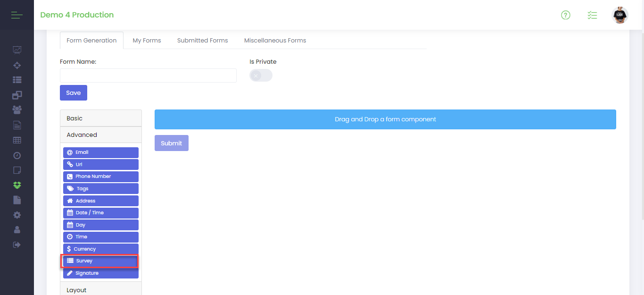Click the Submit button
Viewport: 644px width, 295px height.
[172, 143]
